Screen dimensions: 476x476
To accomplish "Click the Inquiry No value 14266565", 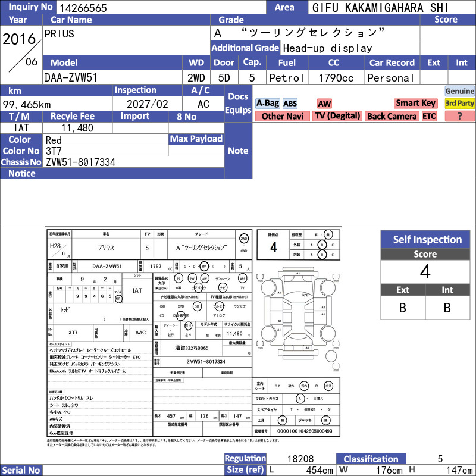I will [x=82, y=8].
